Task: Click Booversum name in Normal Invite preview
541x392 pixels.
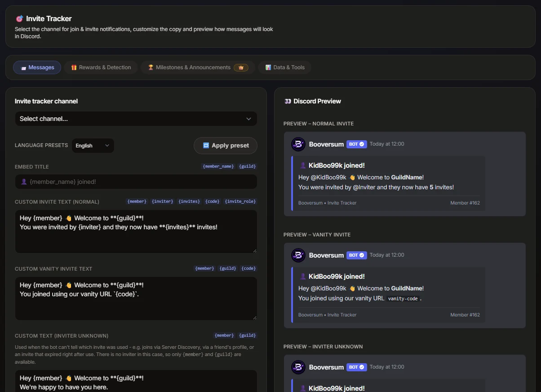Action: pos(326,144)
